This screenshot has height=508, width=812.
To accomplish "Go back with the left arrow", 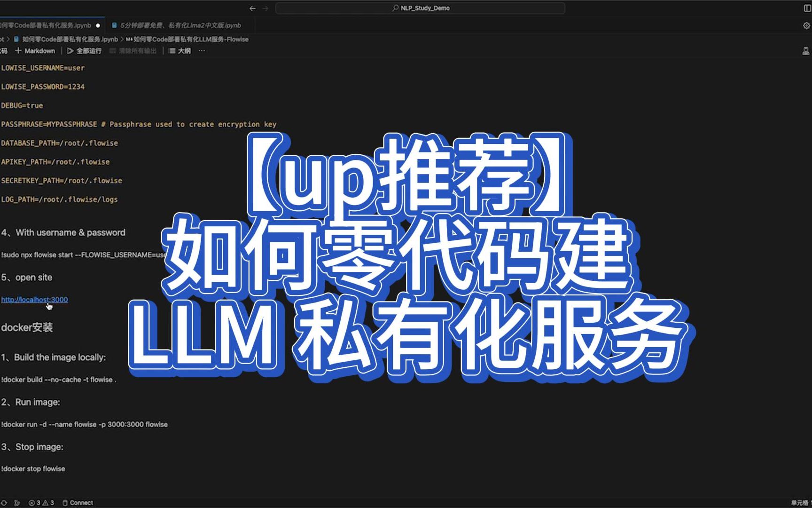I will pos(252,8).
